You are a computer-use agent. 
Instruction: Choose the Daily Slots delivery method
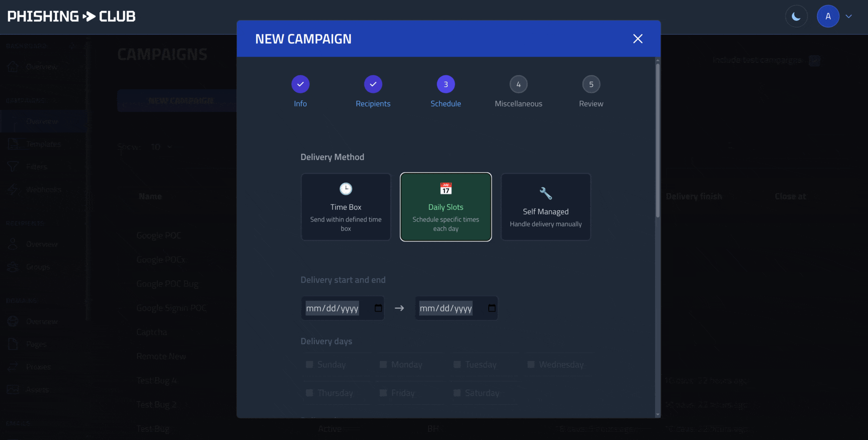[x=446, y=207]
